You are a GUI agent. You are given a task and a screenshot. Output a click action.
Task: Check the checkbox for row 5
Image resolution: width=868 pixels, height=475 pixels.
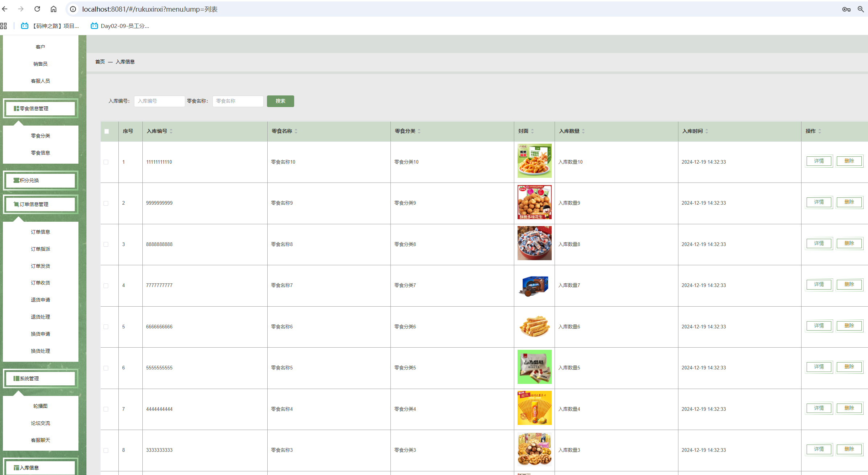click(x=106, y=327)
